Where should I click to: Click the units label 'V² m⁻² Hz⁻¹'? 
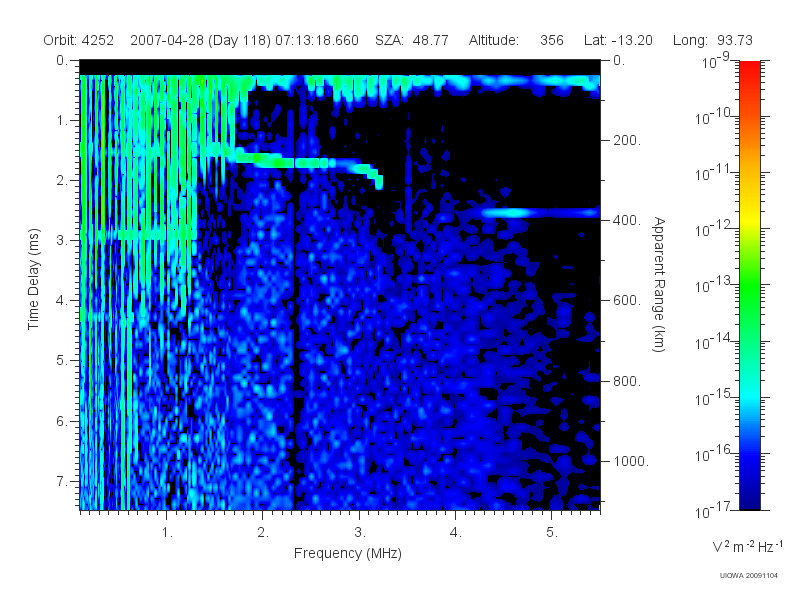(x=747, y=546)
